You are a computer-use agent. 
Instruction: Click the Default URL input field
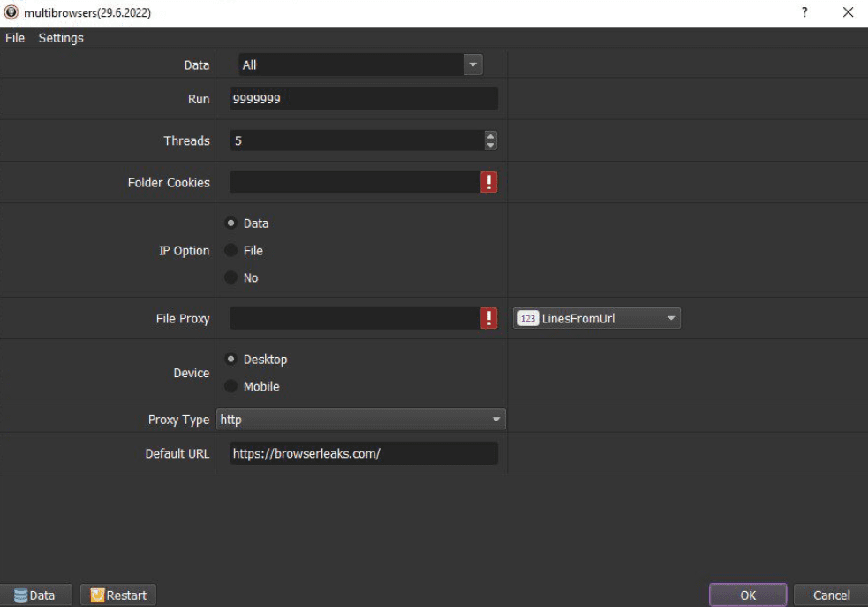click(364, 453)
